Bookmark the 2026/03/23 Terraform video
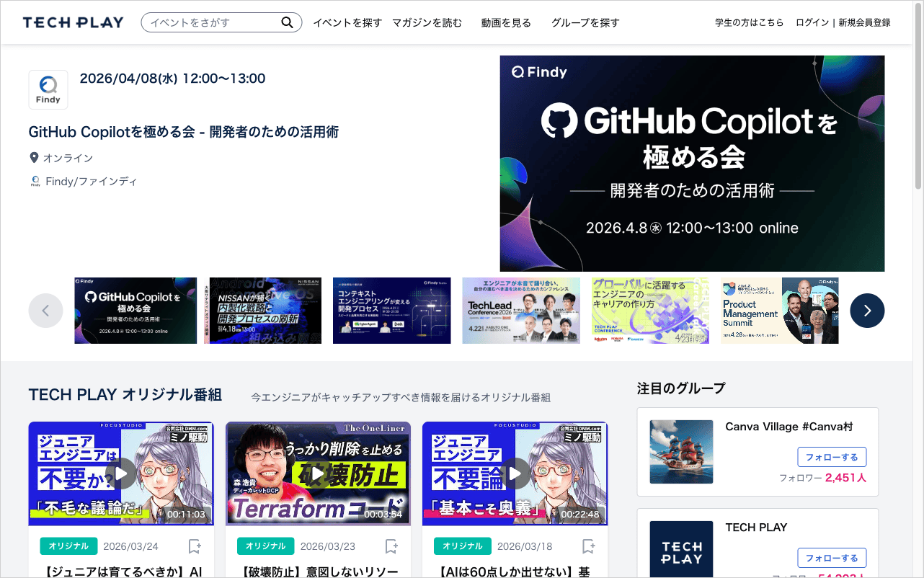 click(391, 546)
